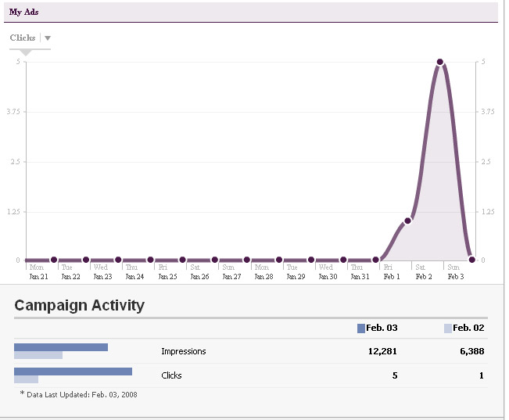The height and width of the screenshot is (420, 509).
Task: Click the peak data point on Feb 2
Action: tap(440, 62)
